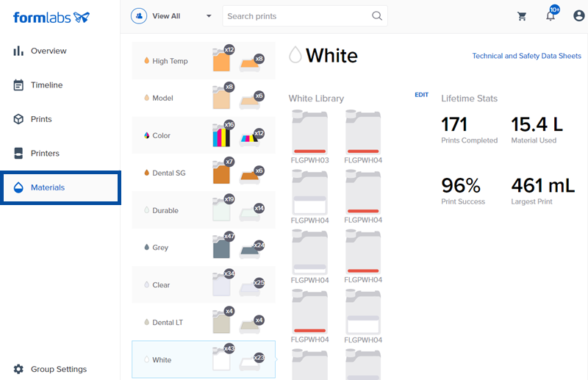Image resolution: width=588 pixels, height=380 pixels.
Task: Click the Dental LT cartridge icon x4
Action: click(222, 321)
